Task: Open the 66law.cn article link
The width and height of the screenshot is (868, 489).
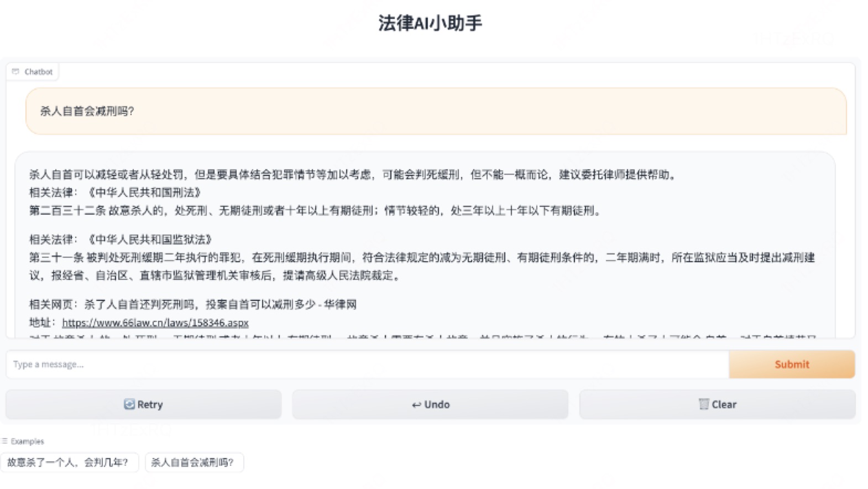Action: tap(155, 322)
